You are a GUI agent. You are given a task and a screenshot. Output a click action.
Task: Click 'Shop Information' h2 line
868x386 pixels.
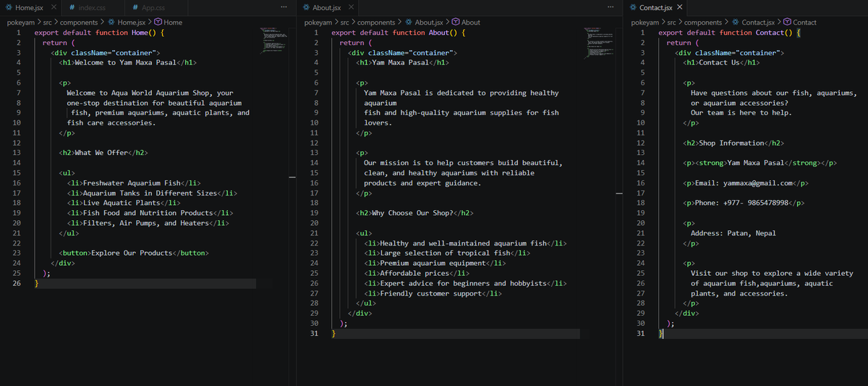click(734, 143)
